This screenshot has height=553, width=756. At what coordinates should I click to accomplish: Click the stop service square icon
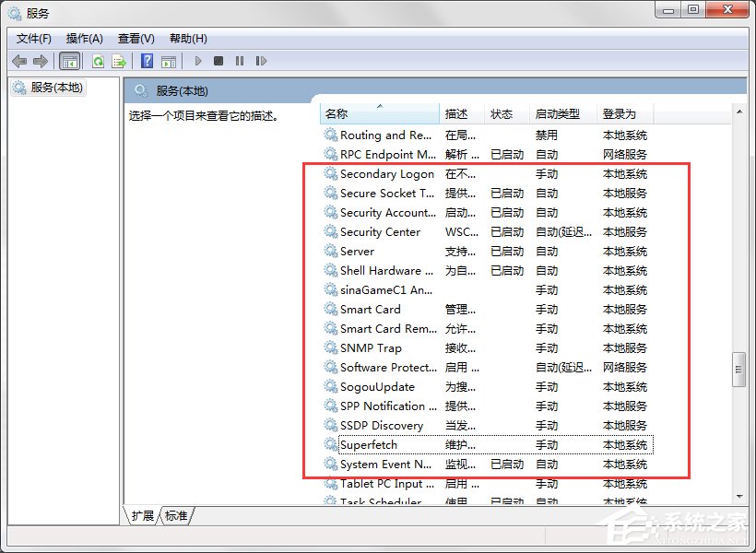[219, 61]
